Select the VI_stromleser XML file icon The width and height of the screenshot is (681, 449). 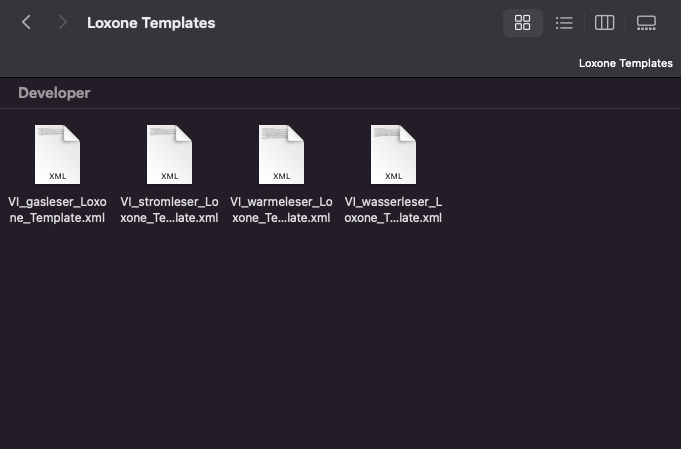click(169, 154)
